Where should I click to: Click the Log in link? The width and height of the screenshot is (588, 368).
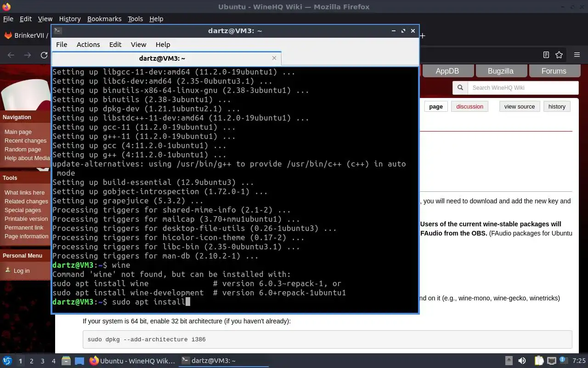21,270
